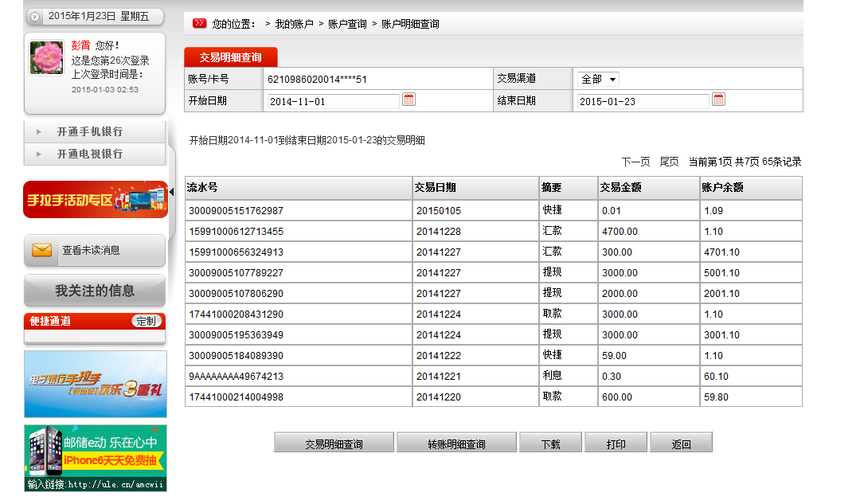Screen dimensions: 864x504
Task: Select the 交易明细查询 tab
Action: pyautogui.click(x=230, y=57)
